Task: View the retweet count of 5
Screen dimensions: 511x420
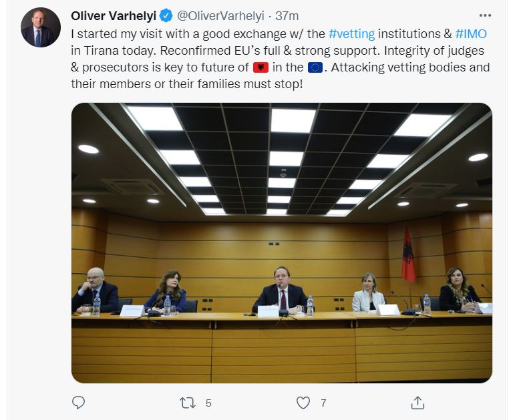Action: [208, 403]
